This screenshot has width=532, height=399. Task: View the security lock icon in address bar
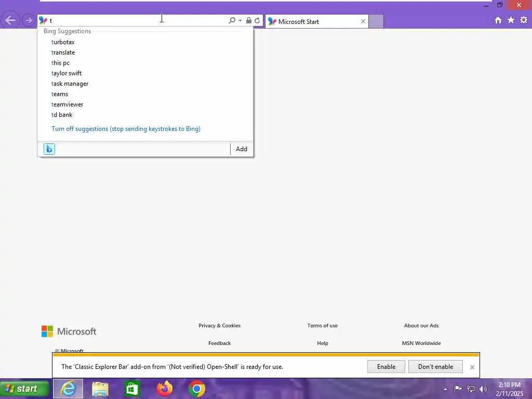click(249, 20)
